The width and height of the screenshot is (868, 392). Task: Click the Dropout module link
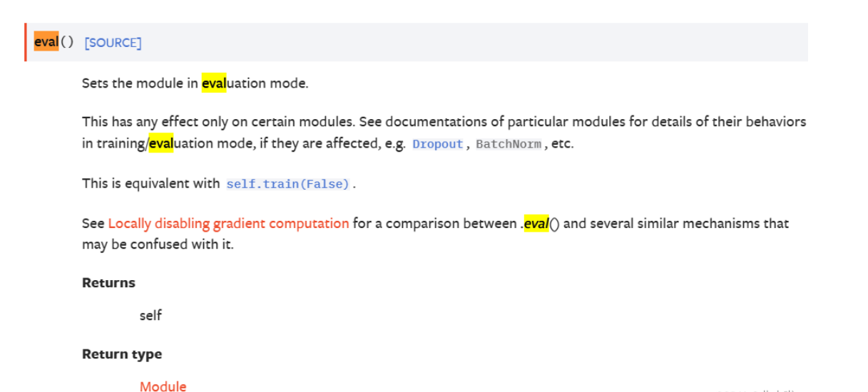tap(437, 144)
